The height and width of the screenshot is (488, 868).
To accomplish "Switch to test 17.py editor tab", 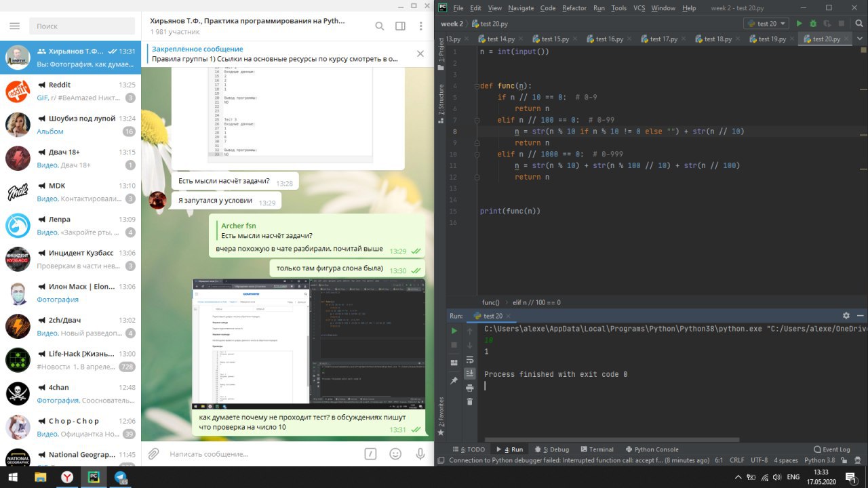I will click(658, 39).
